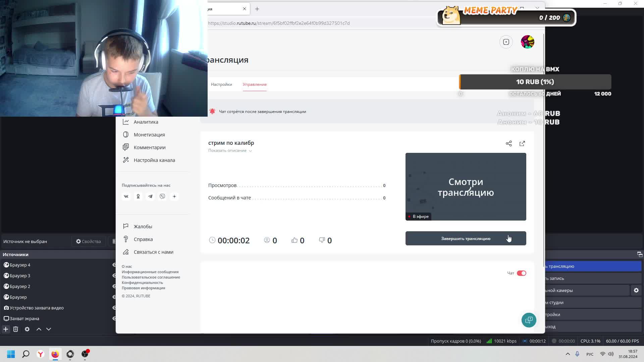Move source down with arrow chevron

pos(49,329)
